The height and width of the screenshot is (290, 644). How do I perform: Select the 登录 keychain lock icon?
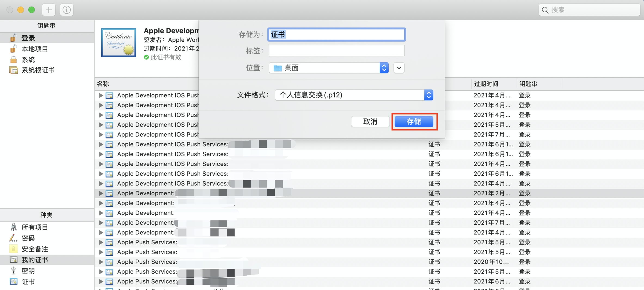13,38
